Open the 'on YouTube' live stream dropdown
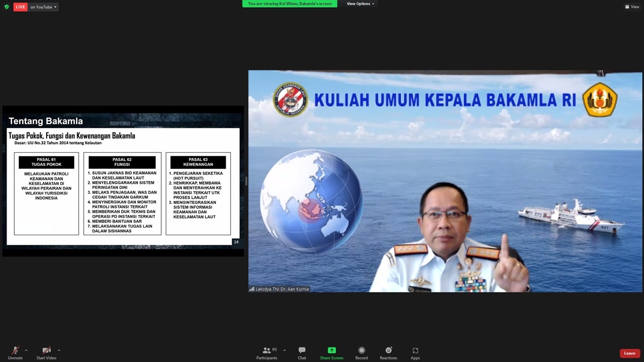Viewport: 644px width, 362px height. (x=43, y=7)
